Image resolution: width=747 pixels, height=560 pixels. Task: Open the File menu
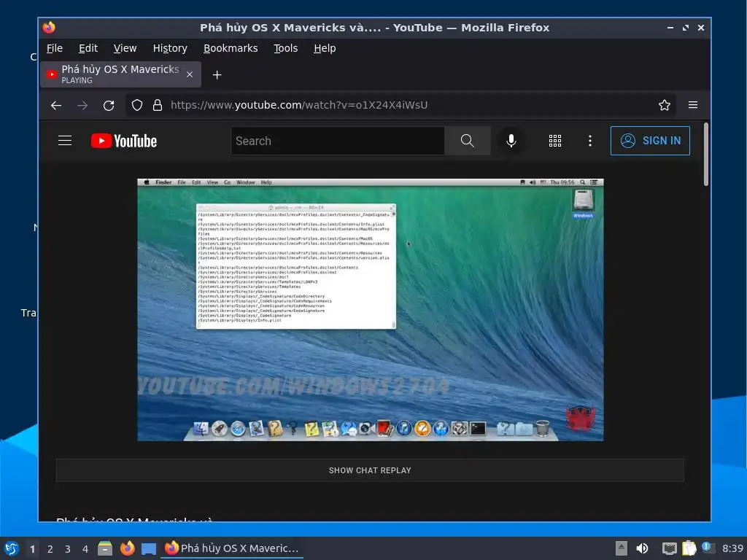click(x=54, y=48)
